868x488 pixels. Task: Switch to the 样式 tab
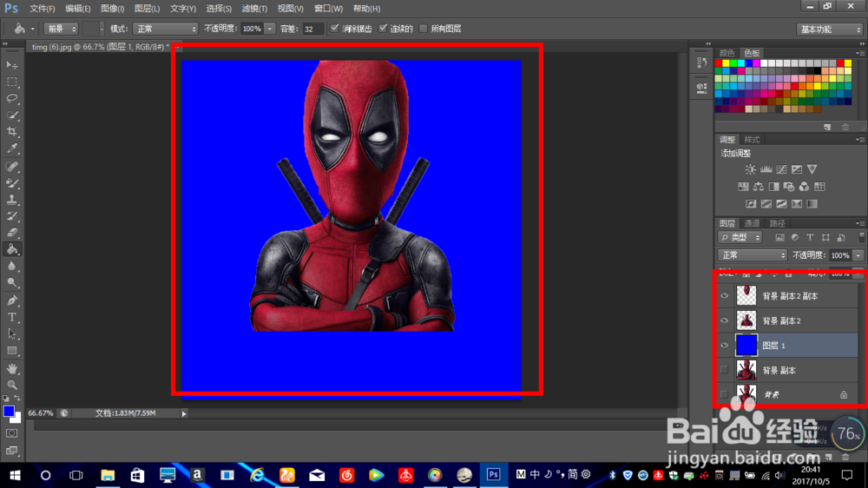point(752,140)
